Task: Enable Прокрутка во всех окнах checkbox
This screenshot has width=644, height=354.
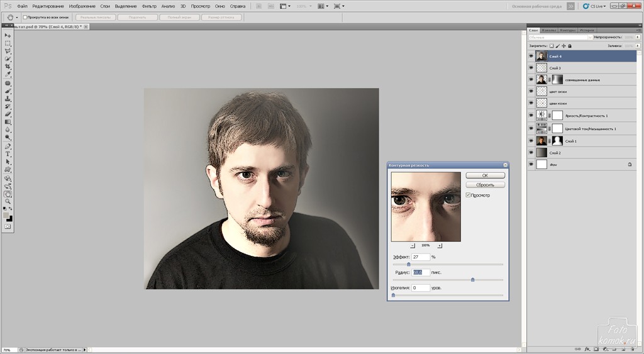Action: pyautogui.click(x=24, y=17)
